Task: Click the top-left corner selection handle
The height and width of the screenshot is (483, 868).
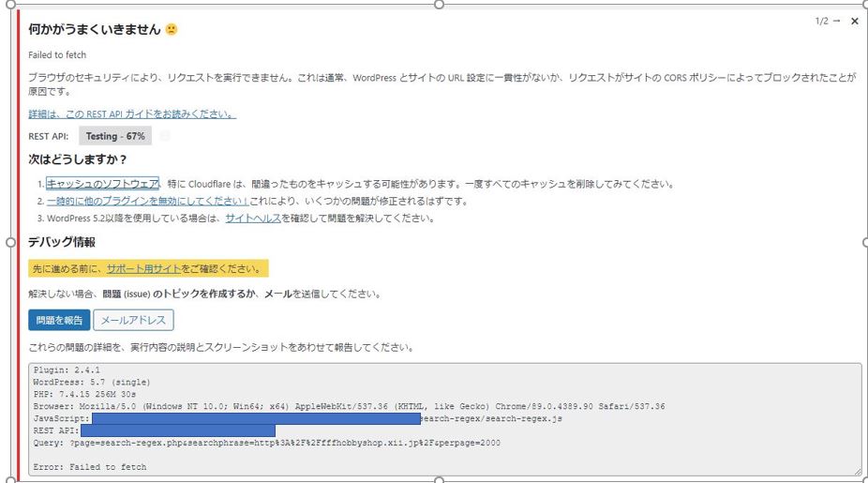Action: click(x=10, y=4)
